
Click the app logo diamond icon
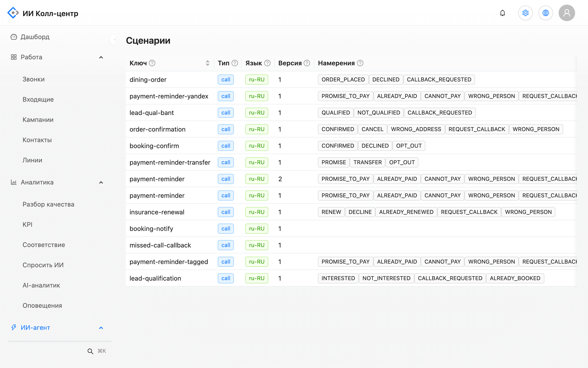click(13, 13)
